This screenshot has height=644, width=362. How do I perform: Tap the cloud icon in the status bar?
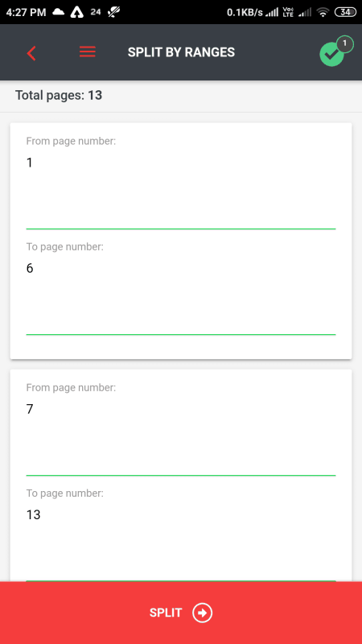tap(59, 13)
